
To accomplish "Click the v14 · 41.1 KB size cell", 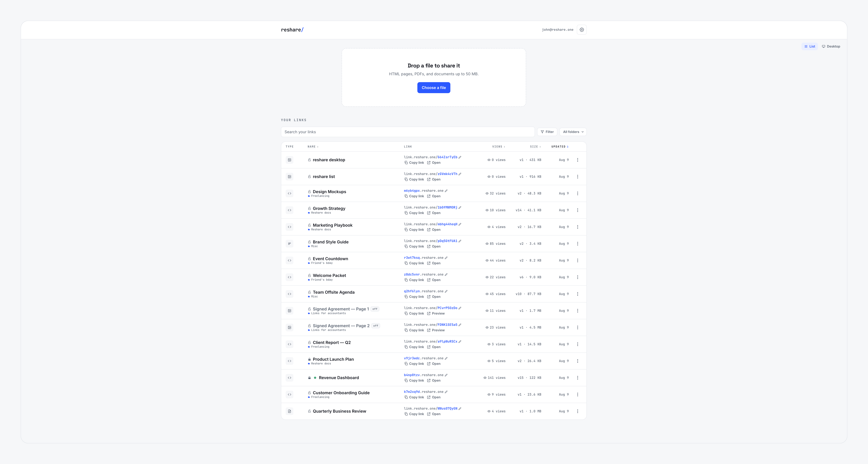I will pyautogui.click(x=528, y=210).
